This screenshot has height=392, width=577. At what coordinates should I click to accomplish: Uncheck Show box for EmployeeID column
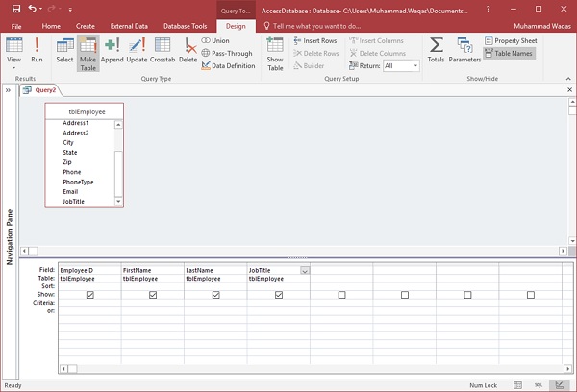pyautogui.click(x=89, y=295)
